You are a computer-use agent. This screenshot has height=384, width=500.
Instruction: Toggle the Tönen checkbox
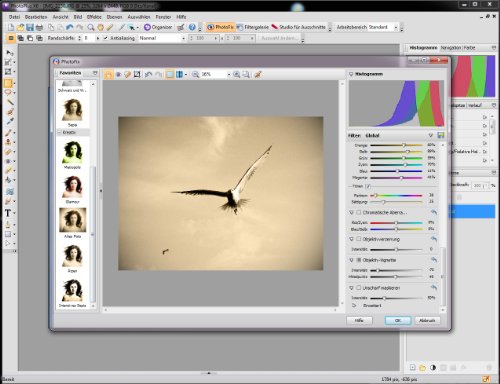(x=368, y=186)
